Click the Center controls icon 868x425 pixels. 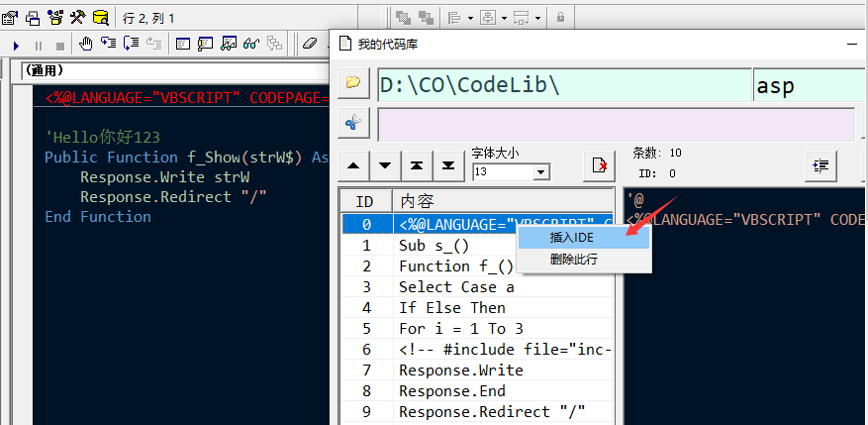[x=488, y=18]
